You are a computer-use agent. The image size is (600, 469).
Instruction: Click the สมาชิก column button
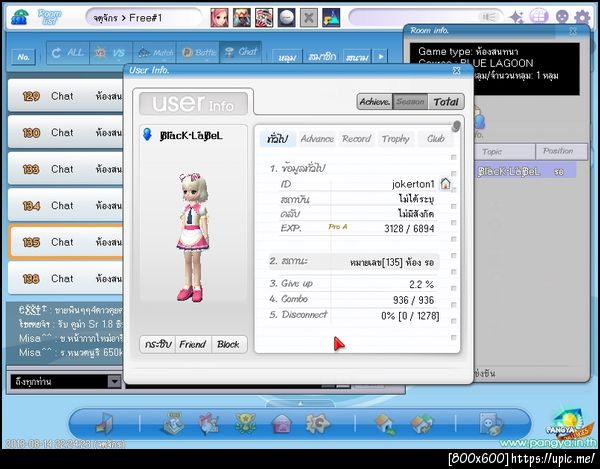(x=322, y=57)
